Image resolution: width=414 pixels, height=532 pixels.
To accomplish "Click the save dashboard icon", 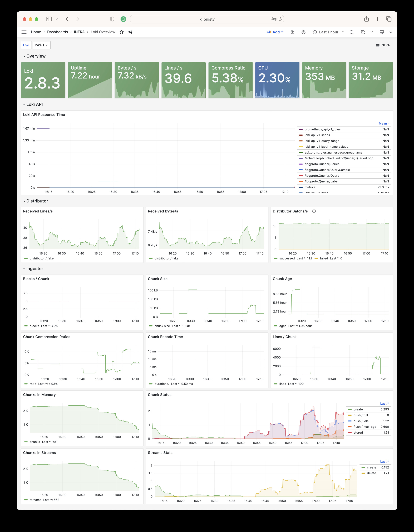I will [x=292, y=32].
